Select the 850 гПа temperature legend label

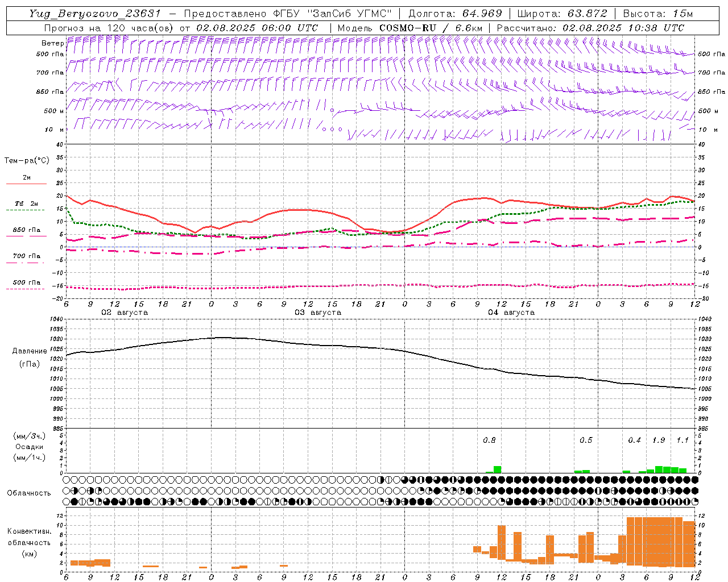[x=27, y=230]
